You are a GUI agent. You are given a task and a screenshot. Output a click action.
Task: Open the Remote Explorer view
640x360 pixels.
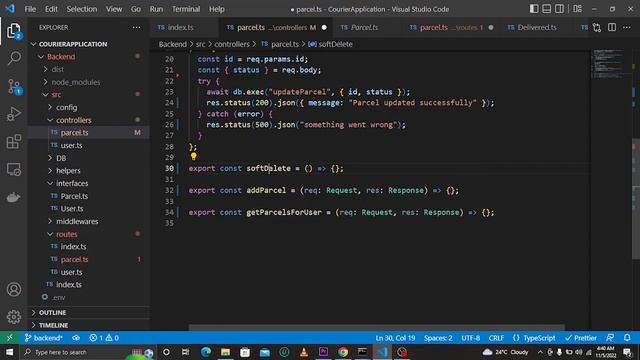14,169
